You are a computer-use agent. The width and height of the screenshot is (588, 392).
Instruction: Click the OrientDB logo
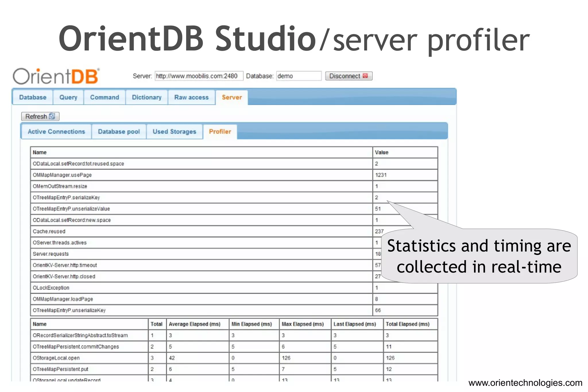tap(56, 76)
